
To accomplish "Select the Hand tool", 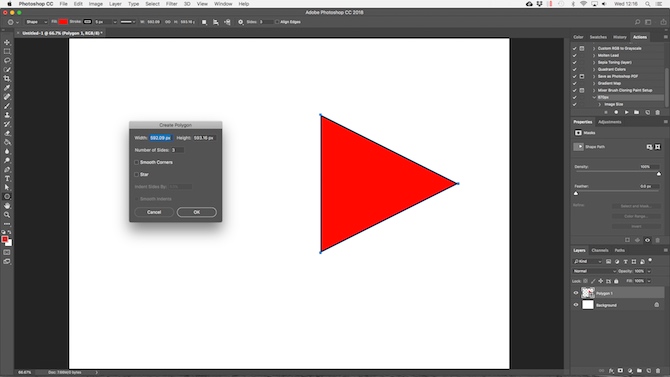I will pyautogui.click(x=7, y=206).
